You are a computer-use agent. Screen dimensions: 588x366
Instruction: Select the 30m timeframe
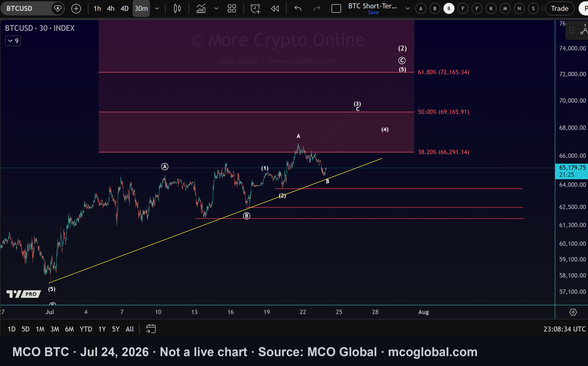141,9
